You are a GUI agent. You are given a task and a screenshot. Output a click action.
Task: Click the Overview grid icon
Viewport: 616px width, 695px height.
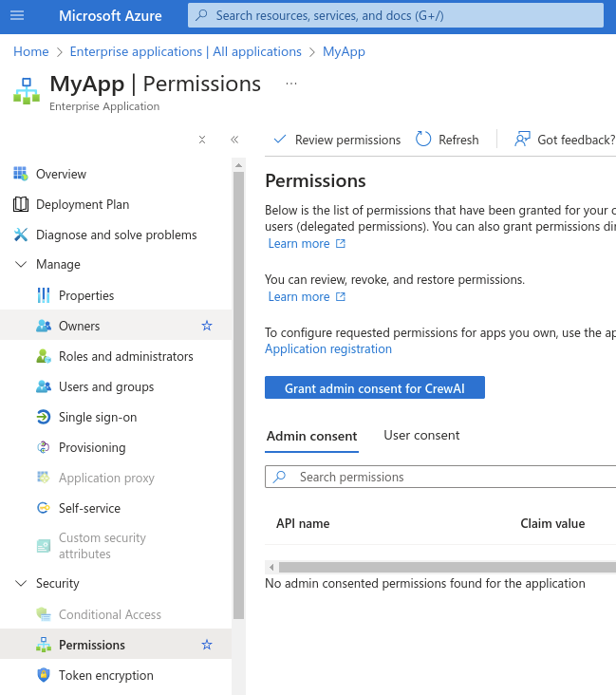click(20, 174)
